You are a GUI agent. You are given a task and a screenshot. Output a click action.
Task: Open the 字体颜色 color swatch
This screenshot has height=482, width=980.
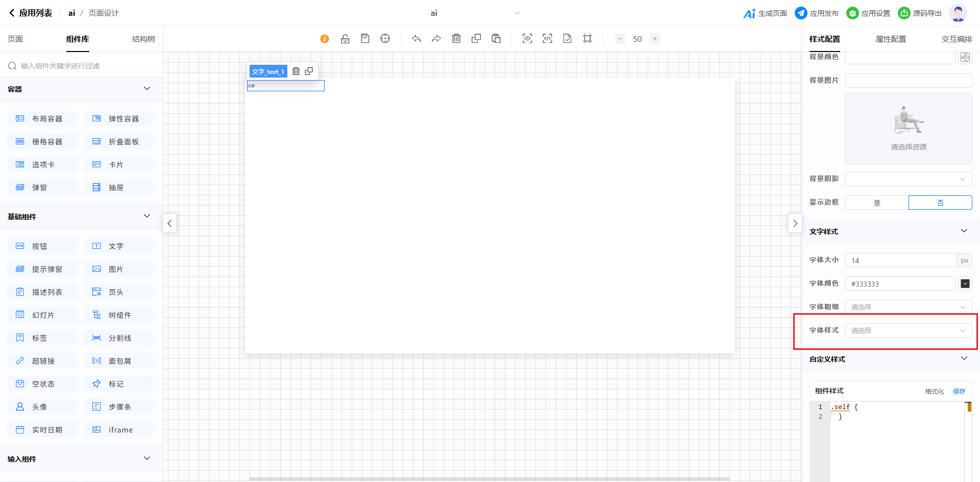[x=965, y=284]
